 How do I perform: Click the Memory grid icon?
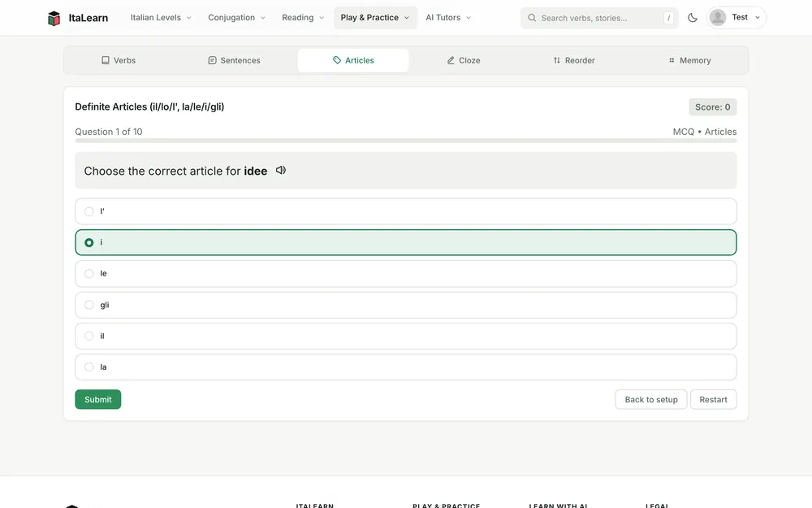(x=672, y=60)
